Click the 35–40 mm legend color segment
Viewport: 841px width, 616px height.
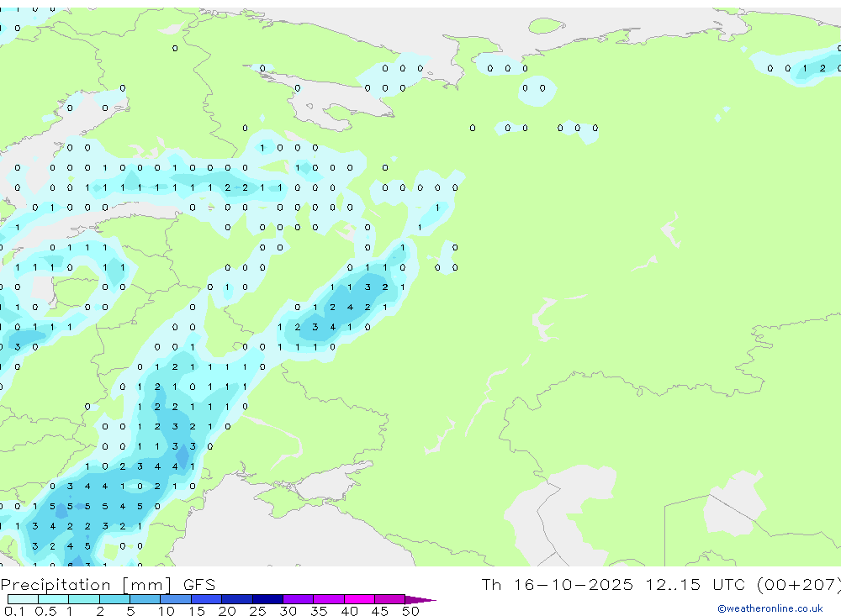329,599
